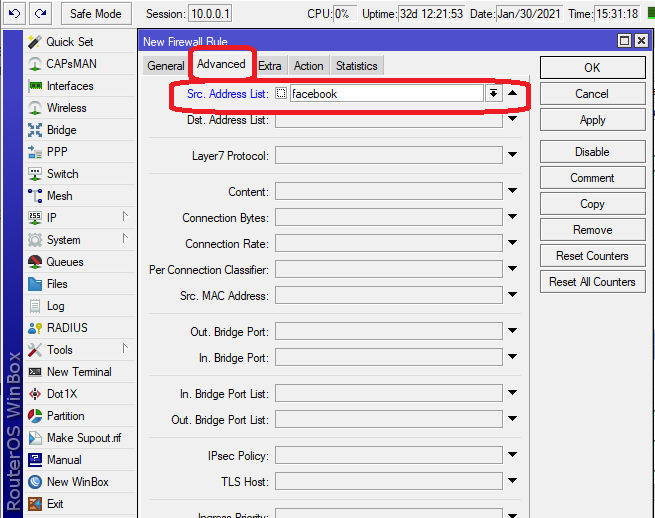655x518 pixels.
Task: Switch to the Advanced tab
Action: tap(221, 64)
